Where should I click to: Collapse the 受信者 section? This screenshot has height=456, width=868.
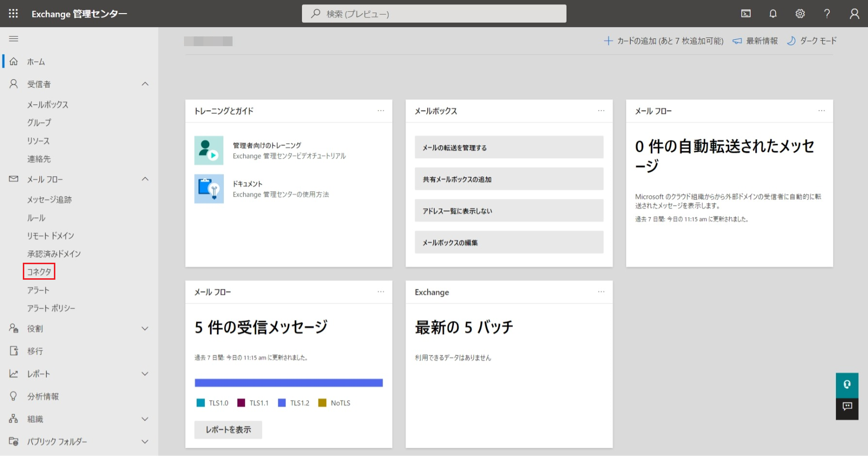pos(145,84)
